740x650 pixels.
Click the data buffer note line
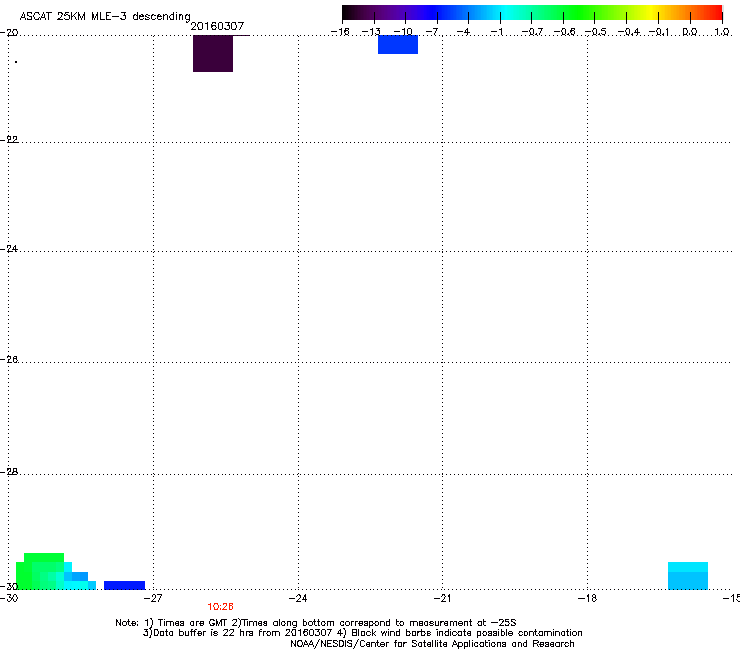point(362,633)
